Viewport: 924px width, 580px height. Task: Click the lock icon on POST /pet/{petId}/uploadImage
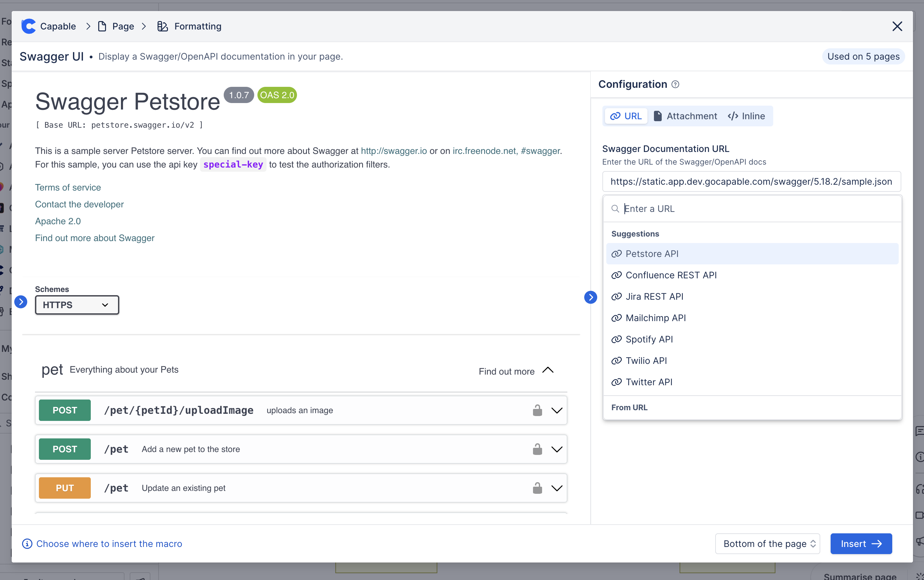(x=537, y=410)
